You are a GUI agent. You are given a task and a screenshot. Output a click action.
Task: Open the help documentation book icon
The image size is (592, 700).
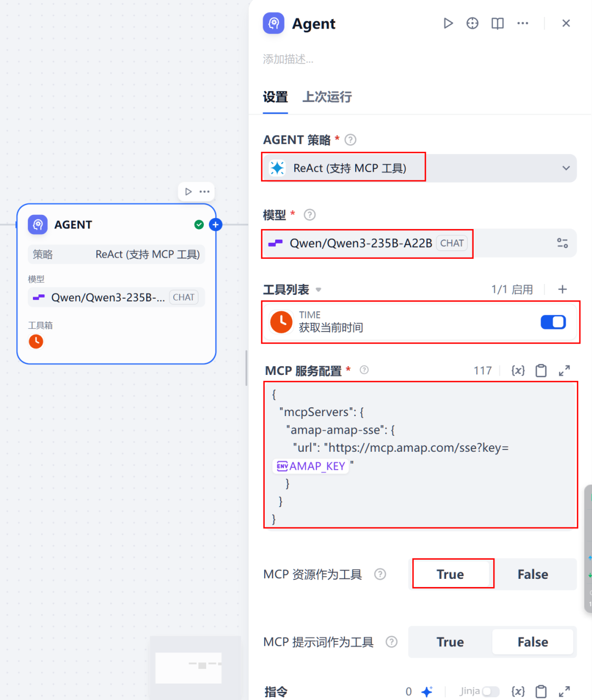(x=498, y=24)
